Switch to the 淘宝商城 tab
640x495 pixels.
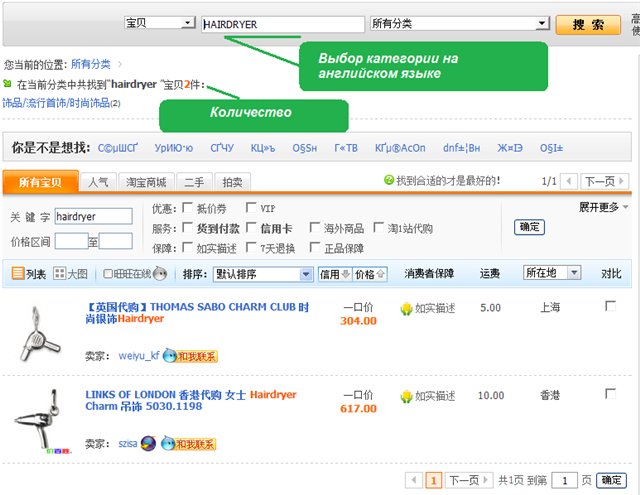click(146, 182)
